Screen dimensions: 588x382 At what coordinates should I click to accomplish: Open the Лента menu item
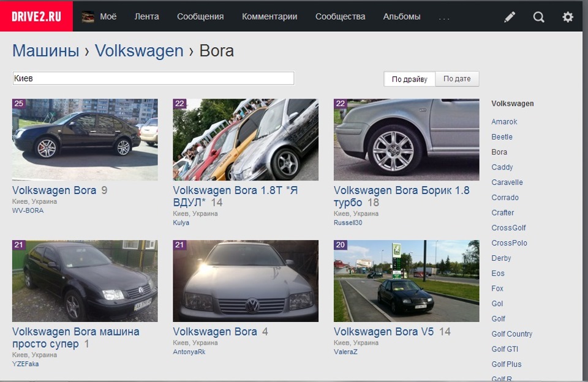(x=146, y=17)
